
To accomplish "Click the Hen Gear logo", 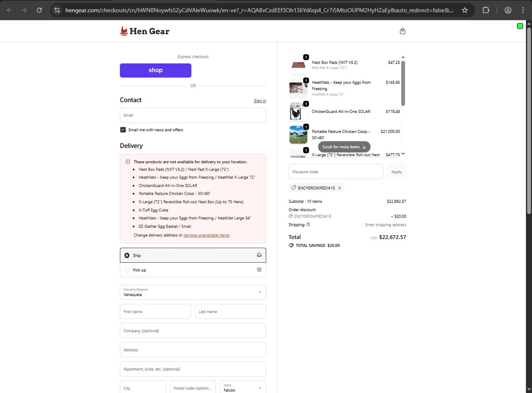I will (x=145, y=31).
